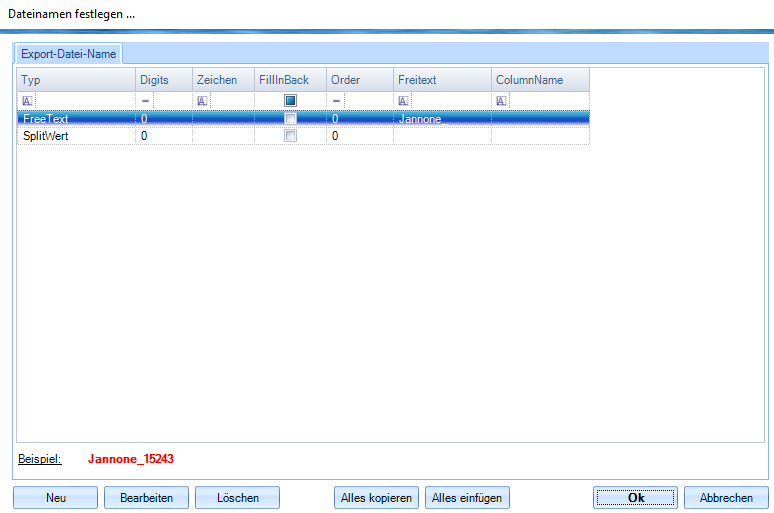
Task: Click the Typ column filter icon
Action: click(x=27, y=101)
